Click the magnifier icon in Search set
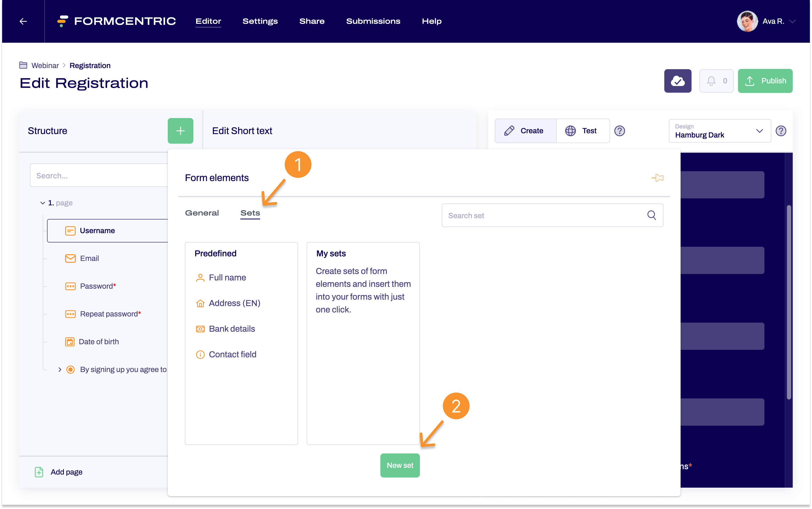 point(652,215)
